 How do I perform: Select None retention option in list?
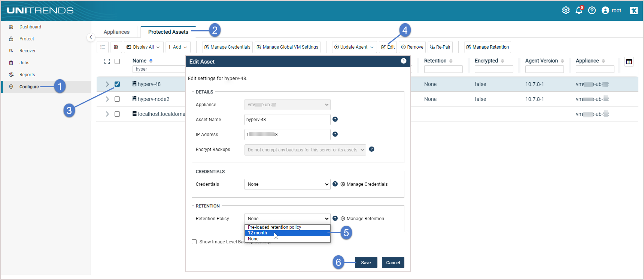pyautogui.click(x=287, y=239)
